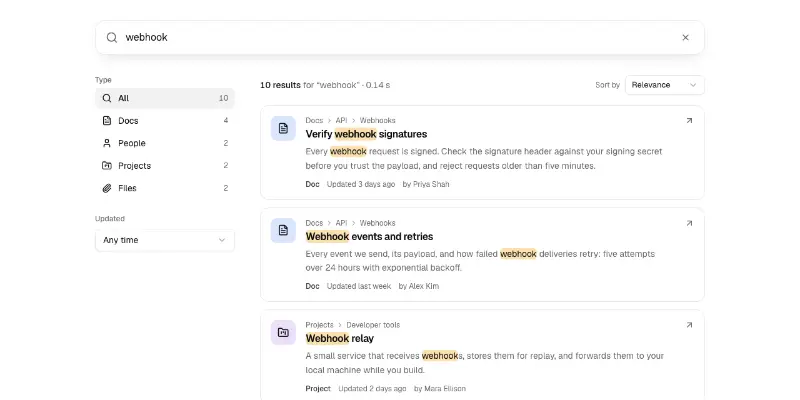Click API breadcrumb in Verify webhook signatures card
The height and width of the screenshot is (400, 800).
[341, 120]
